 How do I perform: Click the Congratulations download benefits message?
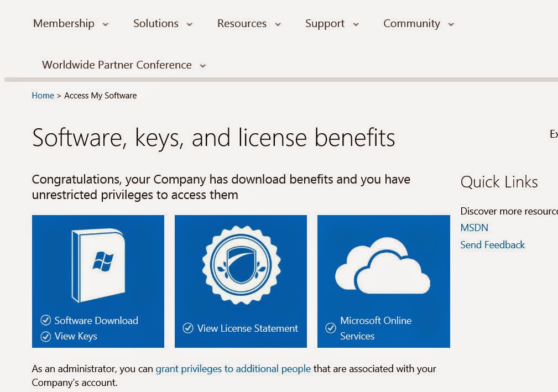click(x=221, y=187)
